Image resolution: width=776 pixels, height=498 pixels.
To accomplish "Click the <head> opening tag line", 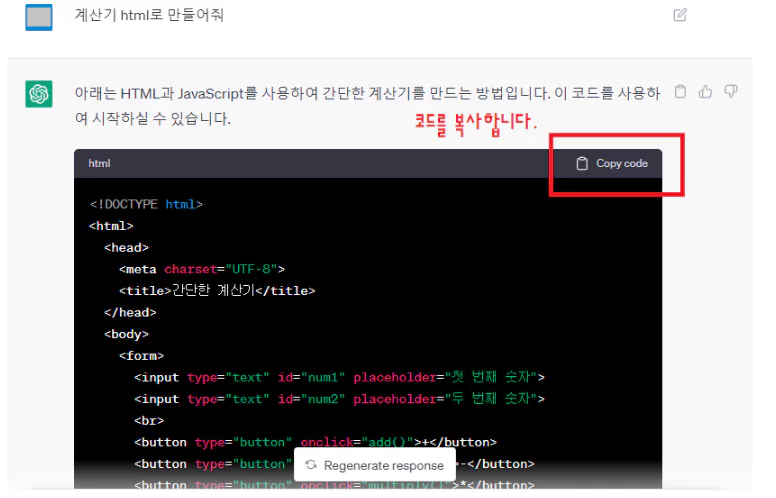I will tap(126, 248).
